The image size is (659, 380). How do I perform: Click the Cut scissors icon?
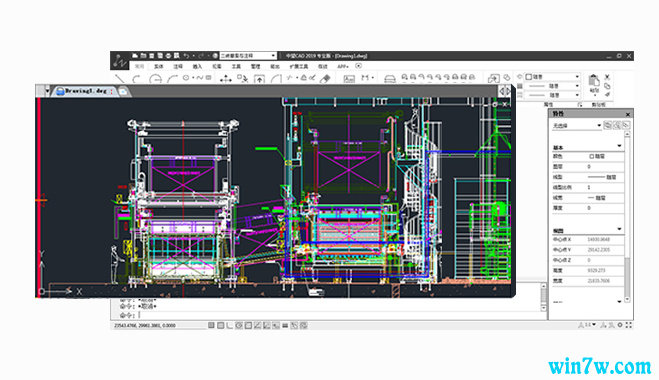point(607,77)
